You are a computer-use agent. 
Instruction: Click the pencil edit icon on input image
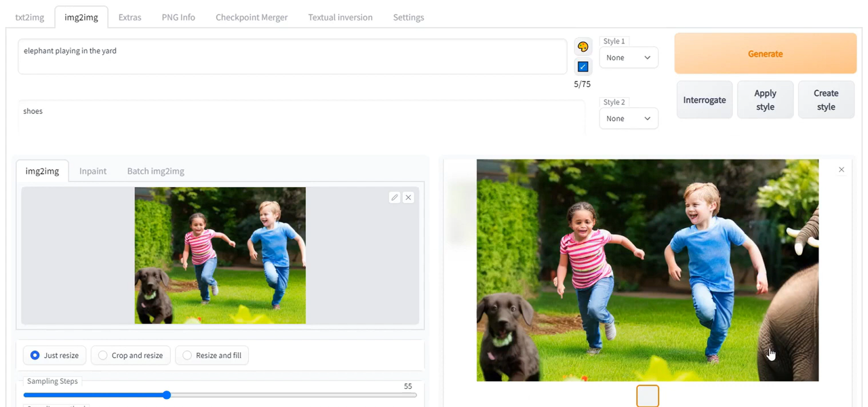(395, 197)
